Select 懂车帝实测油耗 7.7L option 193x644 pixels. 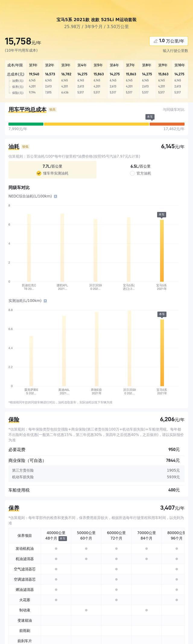click(52, 170)
